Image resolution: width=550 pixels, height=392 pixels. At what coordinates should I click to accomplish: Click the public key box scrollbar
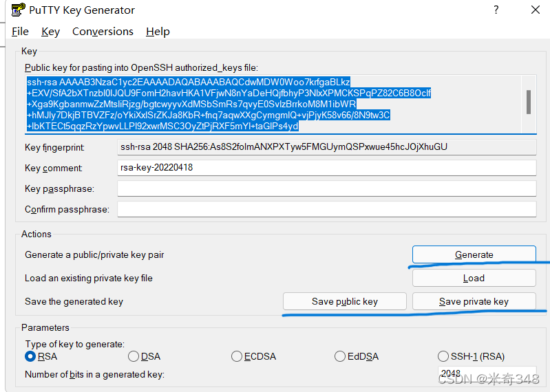(x=529, y=104)
